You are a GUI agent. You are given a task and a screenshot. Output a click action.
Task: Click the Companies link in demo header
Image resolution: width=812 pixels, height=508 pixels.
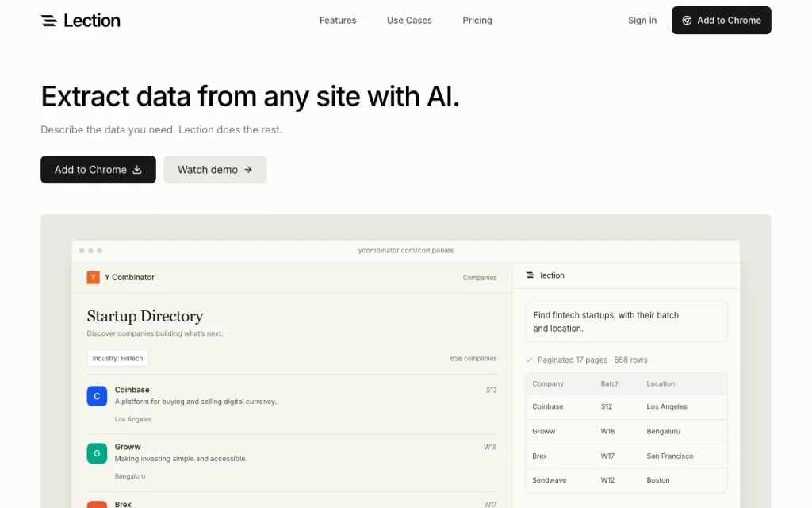(480, 278)
